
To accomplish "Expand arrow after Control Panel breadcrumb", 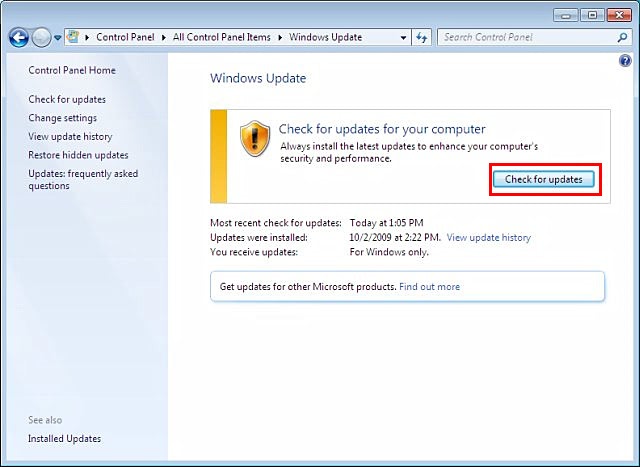I will click(163, 38).
